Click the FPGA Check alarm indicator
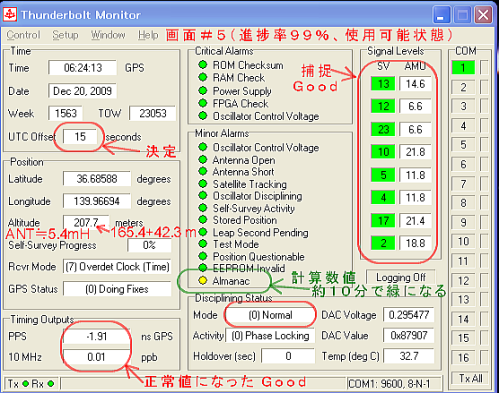 [x=203, y=103]
